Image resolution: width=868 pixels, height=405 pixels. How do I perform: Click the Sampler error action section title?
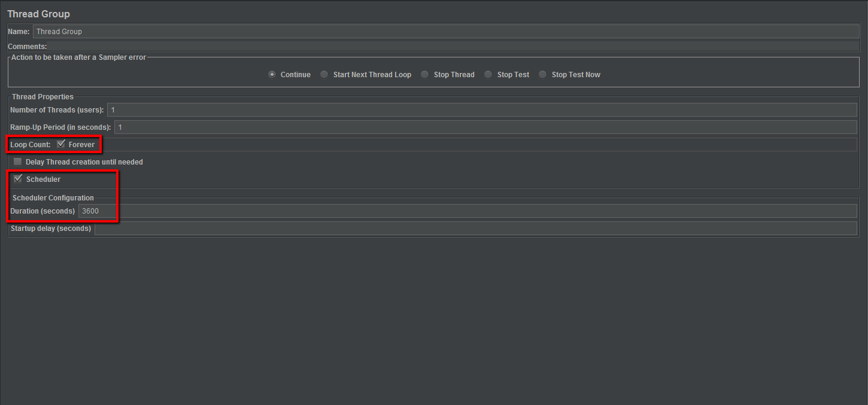click(x=78, y=57)
